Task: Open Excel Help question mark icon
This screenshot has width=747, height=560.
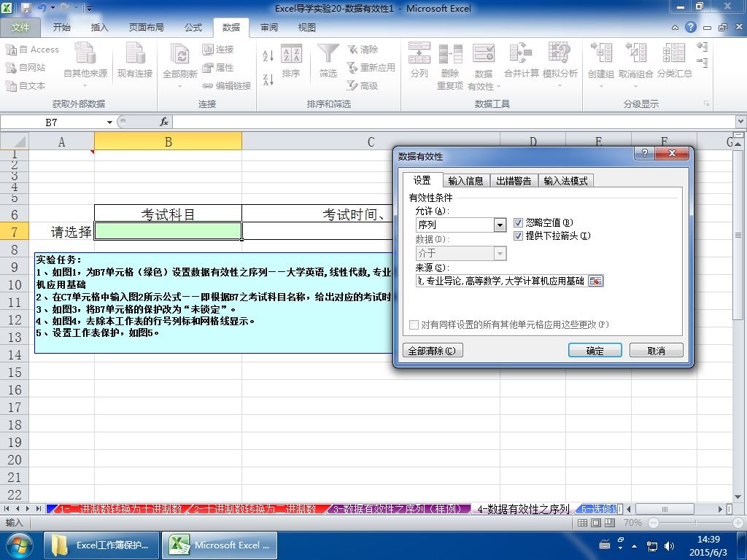Action: [x=691, y=27]
